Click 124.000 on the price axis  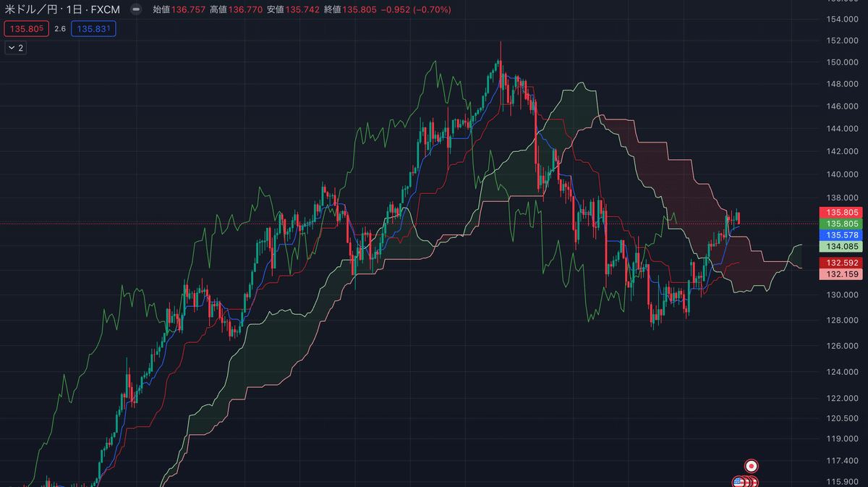click(x=843, y=372)
